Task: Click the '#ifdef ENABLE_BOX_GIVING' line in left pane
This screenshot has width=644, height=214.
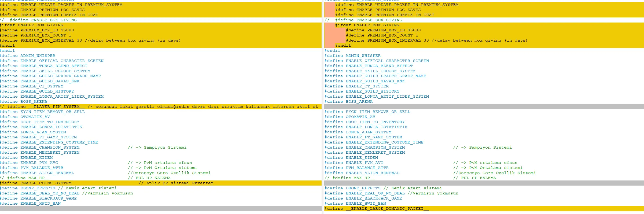Action: tap(32, 25)
